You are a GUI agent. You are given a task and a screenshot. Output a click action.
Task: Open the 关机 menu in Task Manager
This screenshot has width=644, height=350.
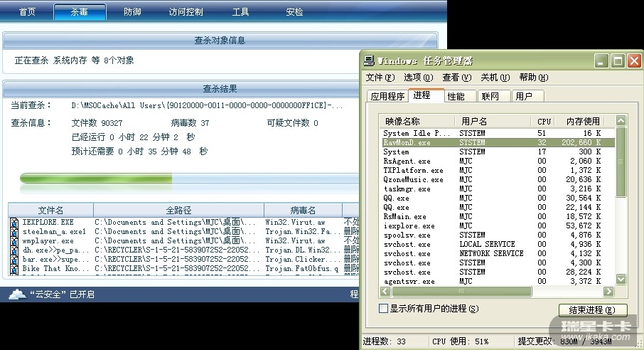tap(495, 78)
